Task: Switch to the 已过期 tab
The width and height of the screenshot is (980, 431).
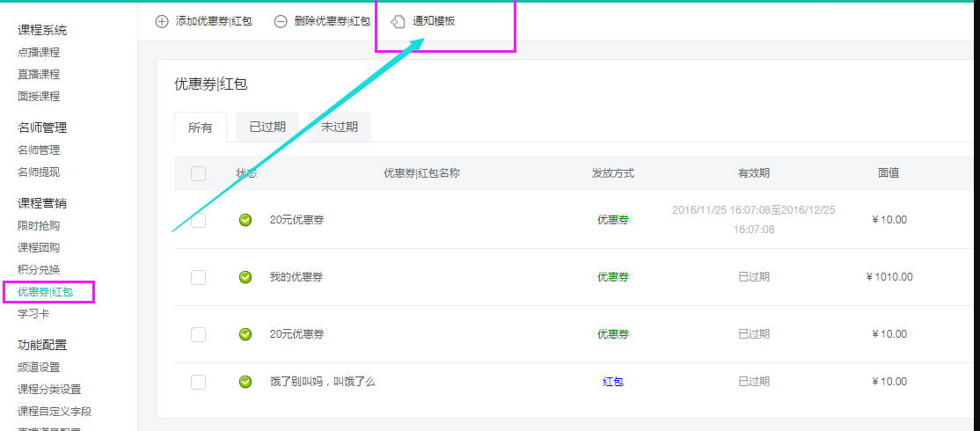Action: [267, 127]
